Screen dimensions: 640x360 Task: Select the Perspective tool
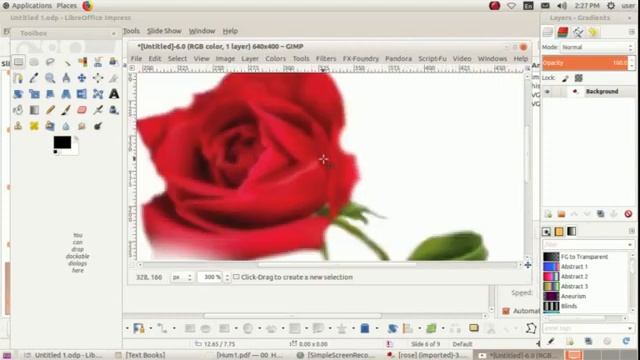(66, 94)
